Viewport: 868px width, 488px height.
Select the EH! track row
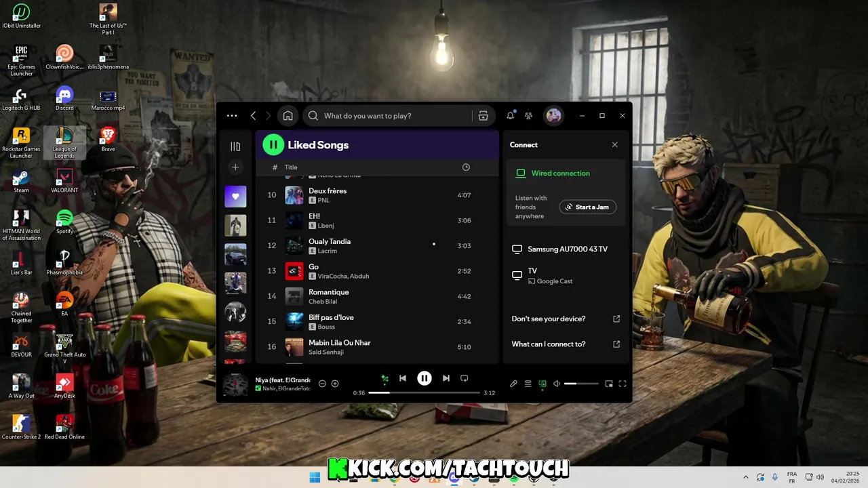tap(376, 220)
